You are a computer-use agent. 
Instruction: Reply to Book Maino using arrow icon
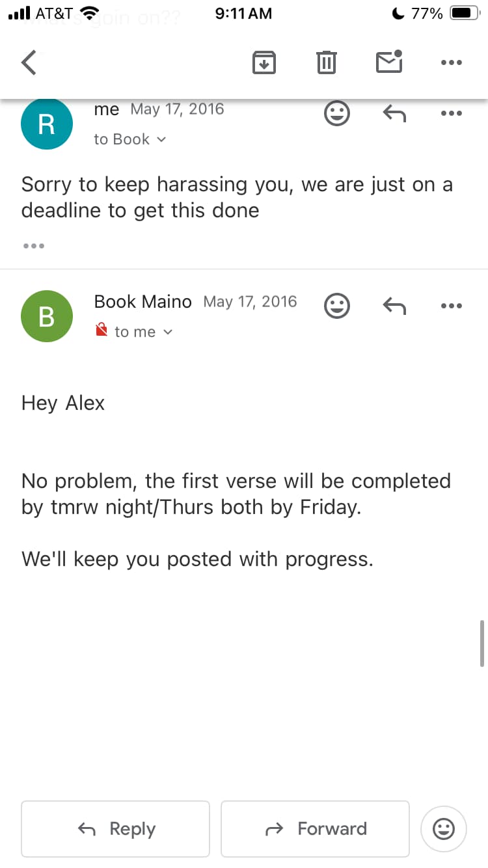(394, 305)
